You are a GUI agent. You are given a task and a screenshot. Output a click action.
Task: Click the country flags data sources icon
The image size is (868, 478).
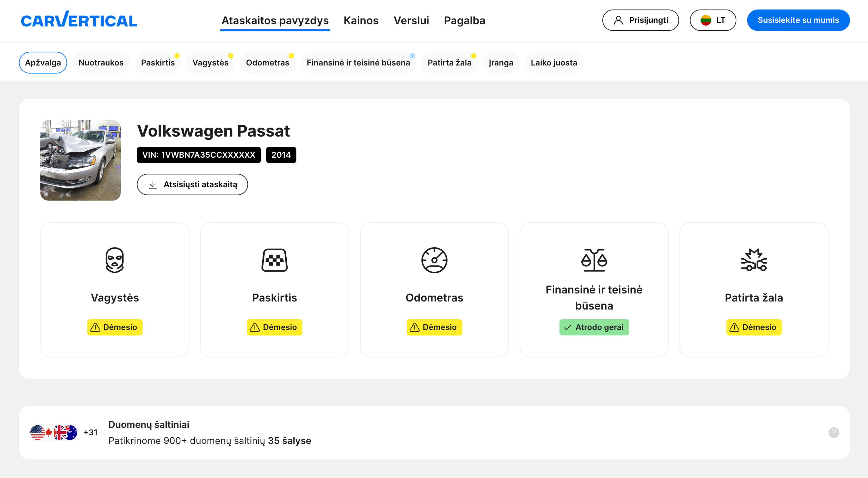point(54,432)
